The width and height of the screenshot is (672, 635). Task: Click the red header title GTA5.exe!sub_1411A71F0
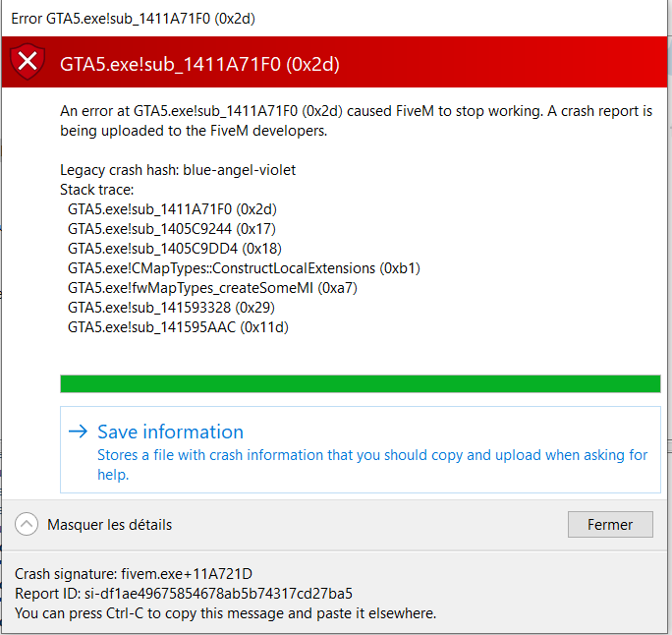pyautogui.click(x=199, y=64)
